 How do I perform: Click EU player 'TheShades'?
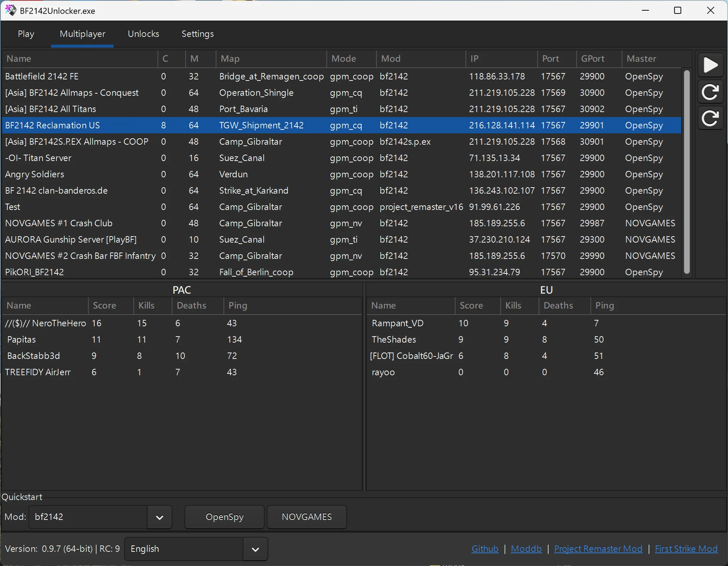point(546,339)
